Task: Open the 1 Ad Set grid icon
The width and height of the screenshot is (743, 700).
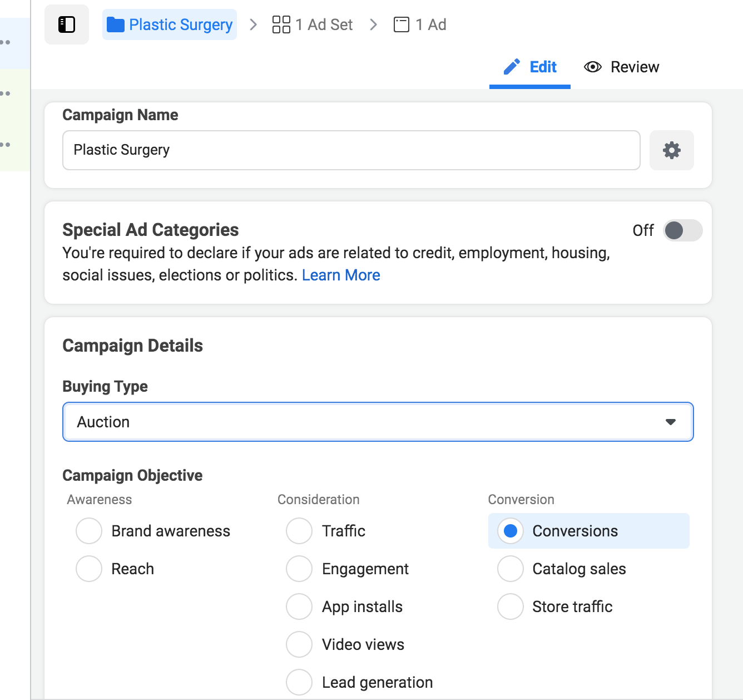Action: click(x=281, y=24)
